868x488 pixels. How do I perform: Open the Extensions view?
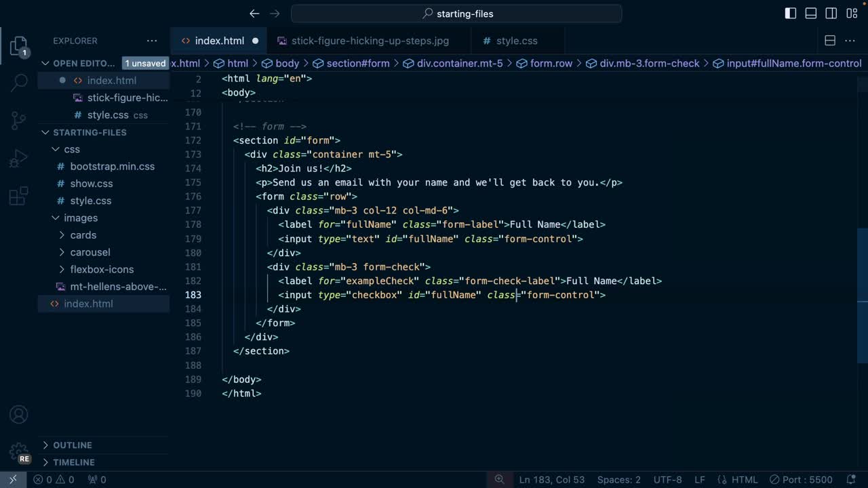pyautogui.click(x=19, y=197)
